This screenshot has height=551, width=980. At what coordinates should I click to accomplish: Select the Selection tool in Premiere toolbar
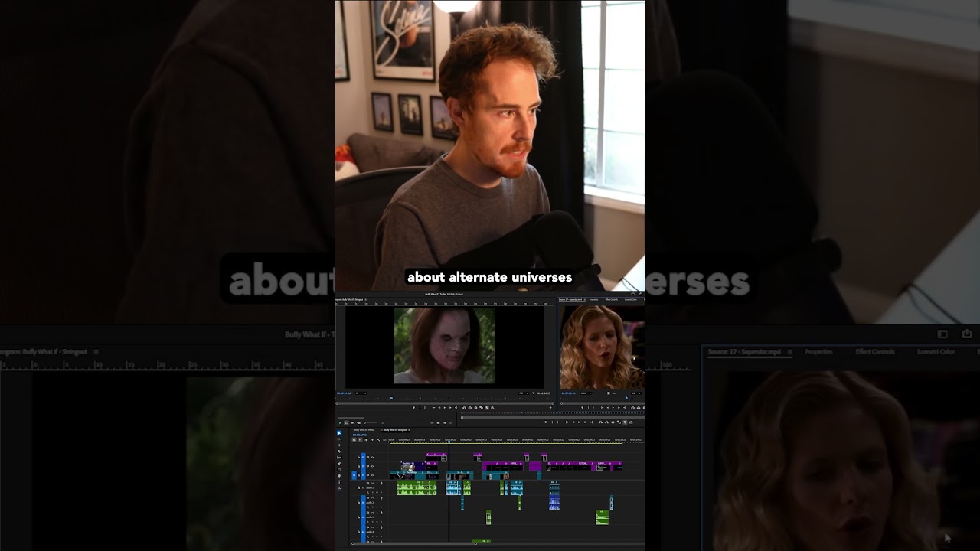click(340, 433)
